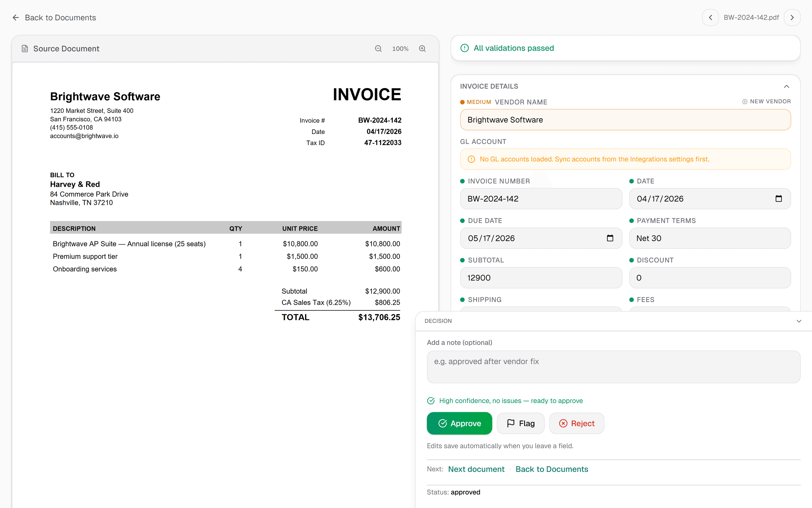Click the invoice number BW-2024-142 in document

click(380, 120)
